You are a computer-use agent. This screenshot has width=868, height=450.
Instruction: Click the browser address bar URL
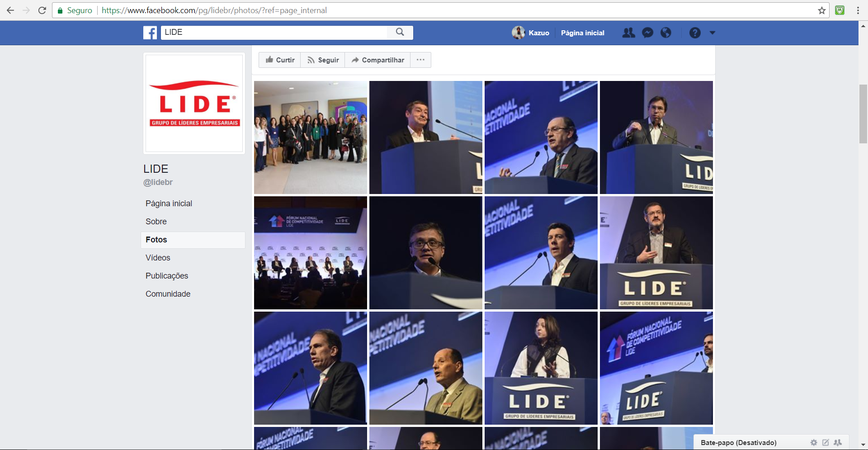point(214,10)
